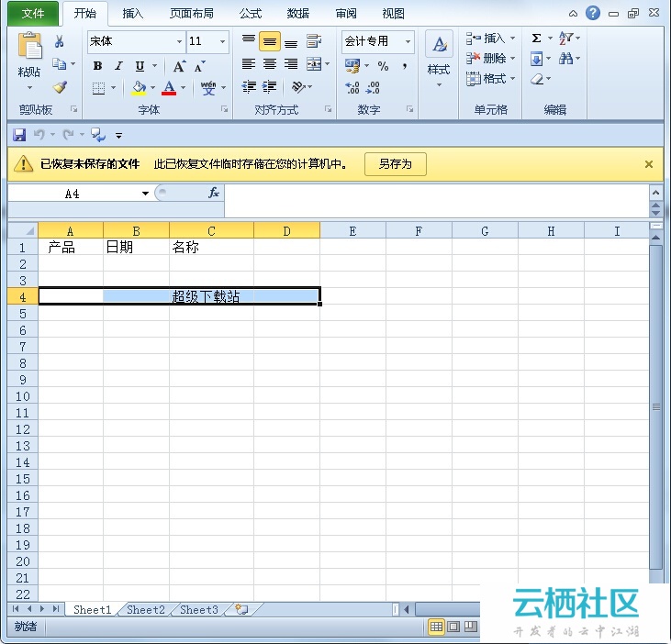671x644 pixels.
Task: Click the formula bar input
Action: tap(437, 201)
